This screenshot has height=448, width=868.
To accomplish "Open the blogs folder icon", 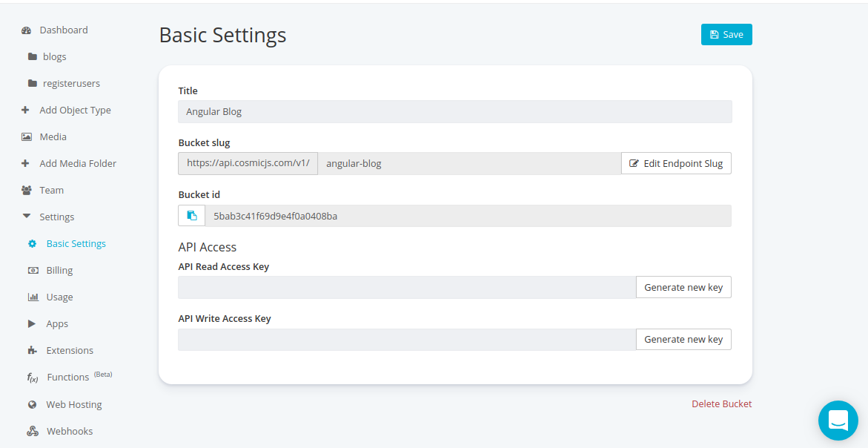I will pyautogui.click(x=33, y=57).
